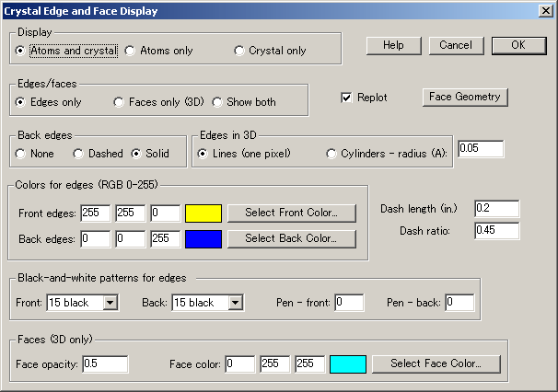
Task: Select Faces only (3D) option
Action: pos(119,101)
